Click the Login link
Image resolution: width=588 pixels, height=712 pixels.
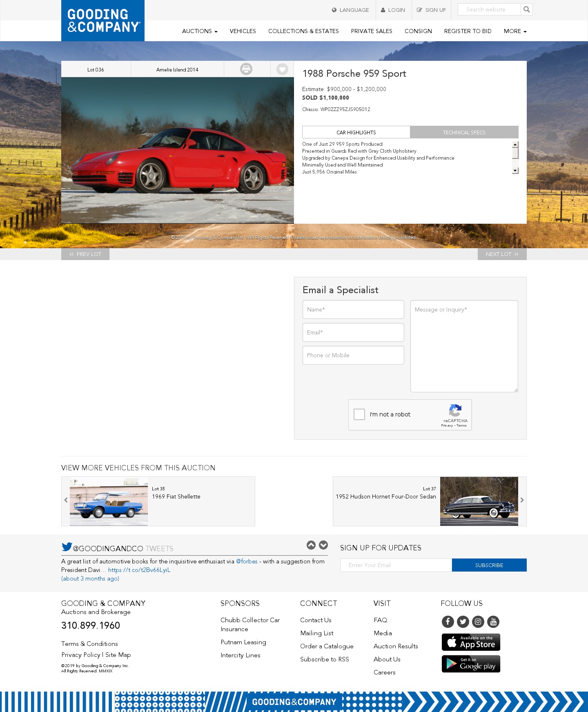pos(393,10)
